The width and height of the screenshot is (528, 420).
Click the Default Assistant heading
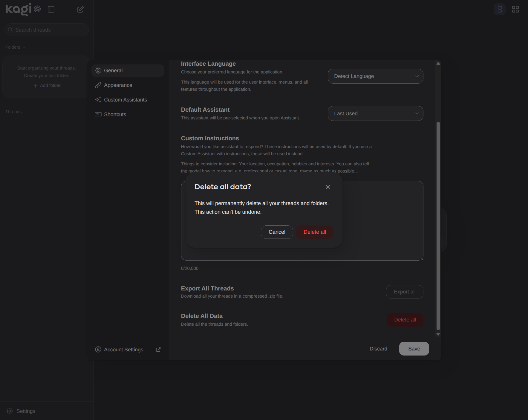click(x=205, y=110)
